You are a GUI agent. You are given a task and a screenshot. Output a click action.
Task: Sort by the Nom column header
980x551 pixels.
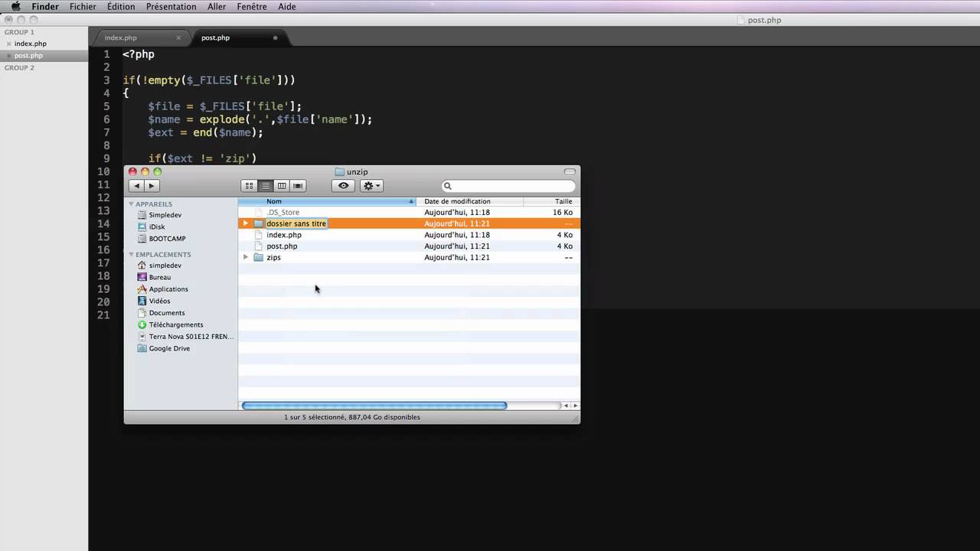(327, 201)
